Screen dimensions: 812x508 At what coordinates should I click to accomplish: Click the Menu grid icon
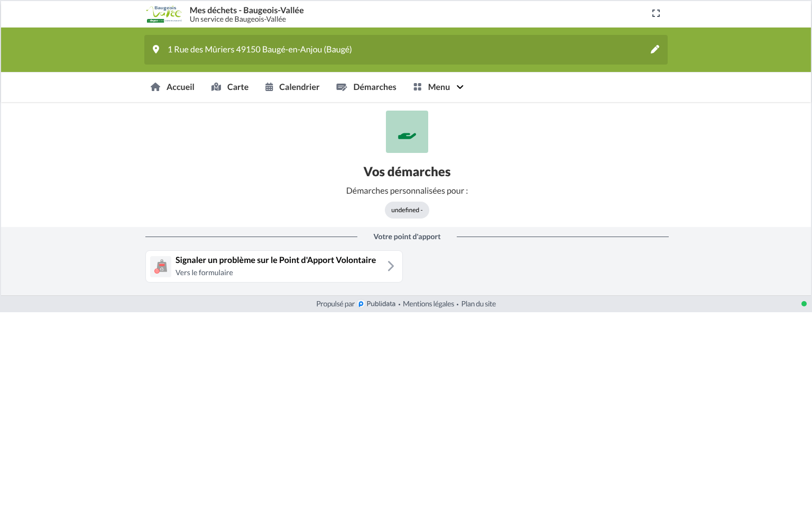(x=418, y=87)
